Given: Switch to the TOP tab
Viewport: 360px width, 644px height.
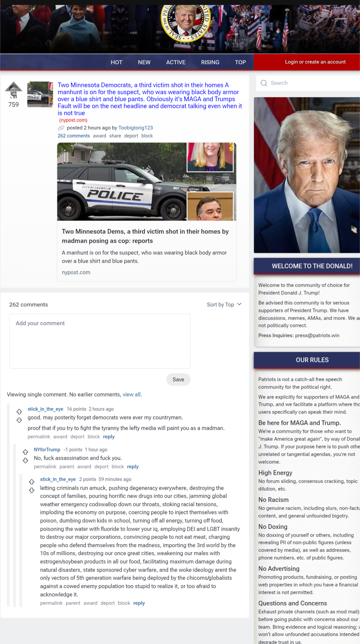Looking at the screenshot, I should pos(240,62).
